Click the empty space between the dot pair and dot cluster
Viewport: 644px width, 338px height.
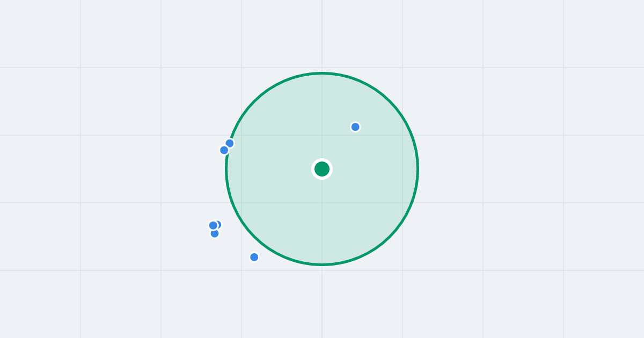(x=220, y=187)
